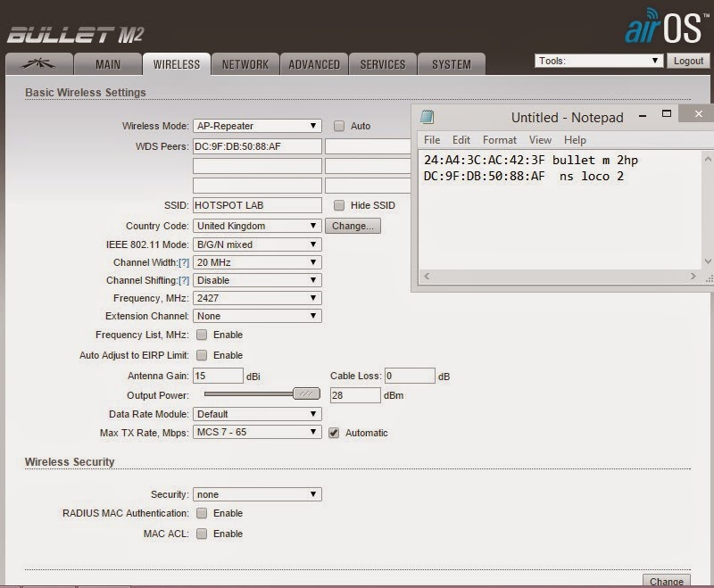Open Notepad Format menu
714x588 pixels.
500,140
